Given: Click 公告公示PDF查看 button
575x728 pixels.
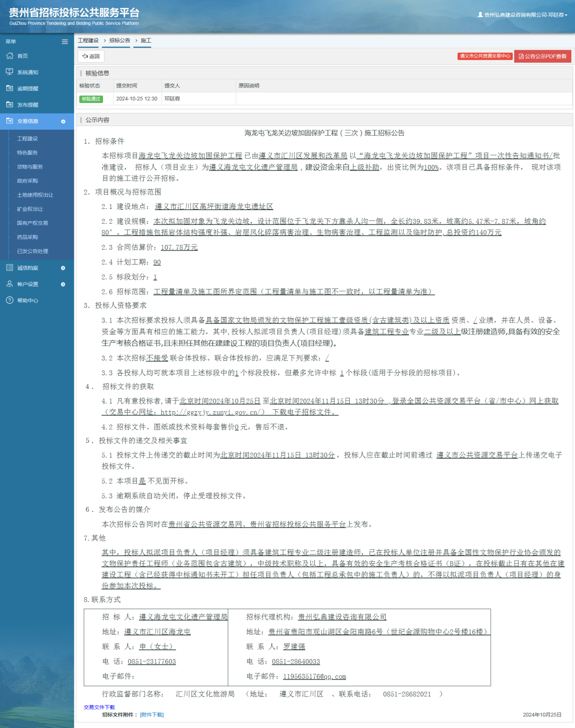Looking at the screenshot, I should 542,57.
